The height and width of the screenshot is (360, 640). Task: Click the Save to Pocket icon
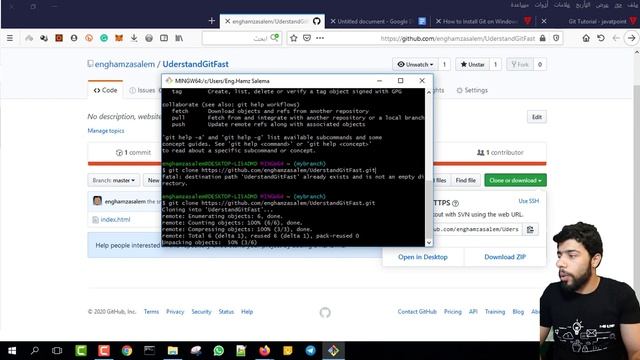coord(307,38)
